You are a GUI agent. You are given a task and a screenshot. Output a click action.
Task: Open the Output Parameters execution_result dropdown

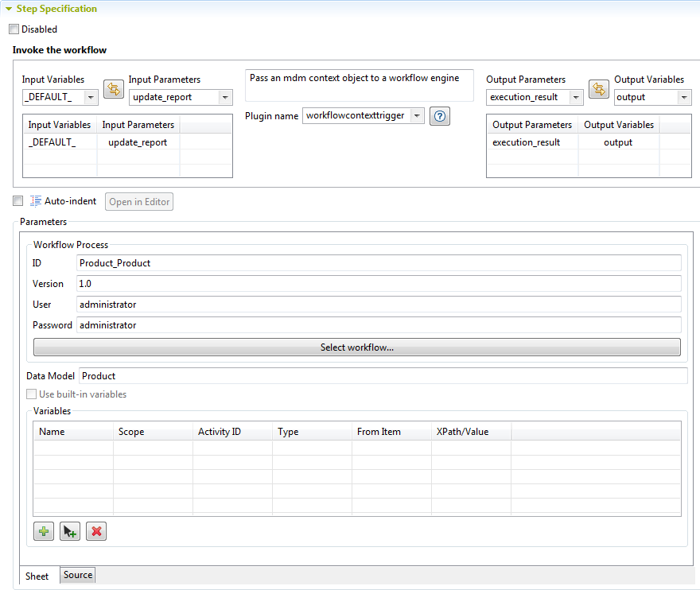(576, 97)
